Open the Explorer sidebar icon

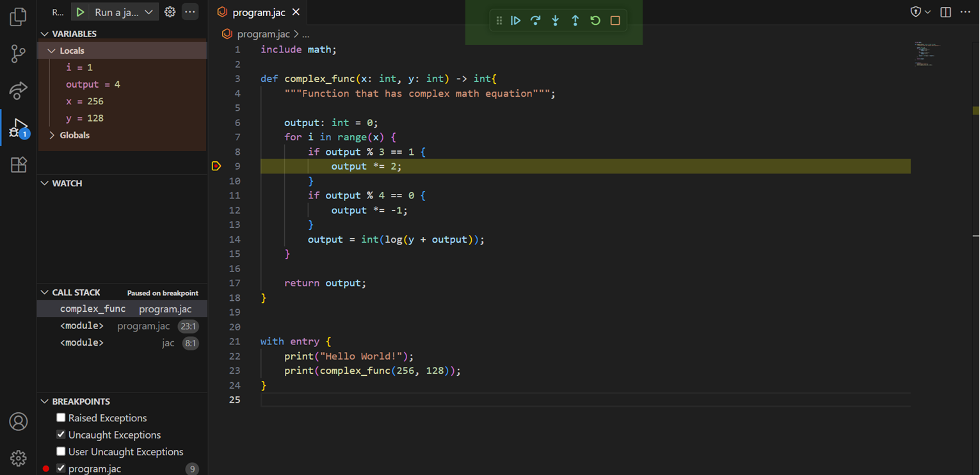tap(18, 17)
